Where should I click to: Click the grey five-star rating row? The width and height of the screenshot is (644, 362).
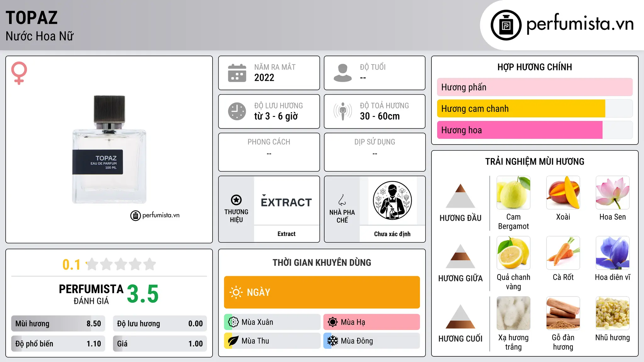pyautogui.click(x=121, y=264)
